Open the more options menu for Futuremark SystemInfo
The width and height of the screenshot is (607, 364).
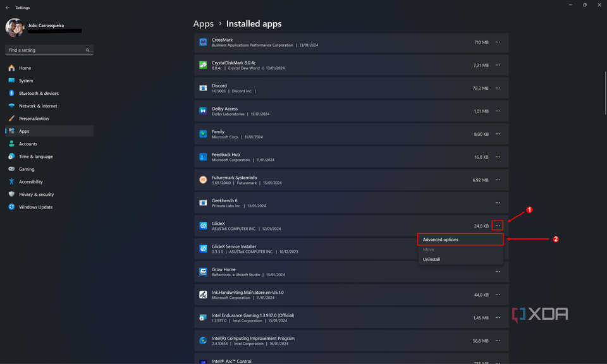click(498, 180)
